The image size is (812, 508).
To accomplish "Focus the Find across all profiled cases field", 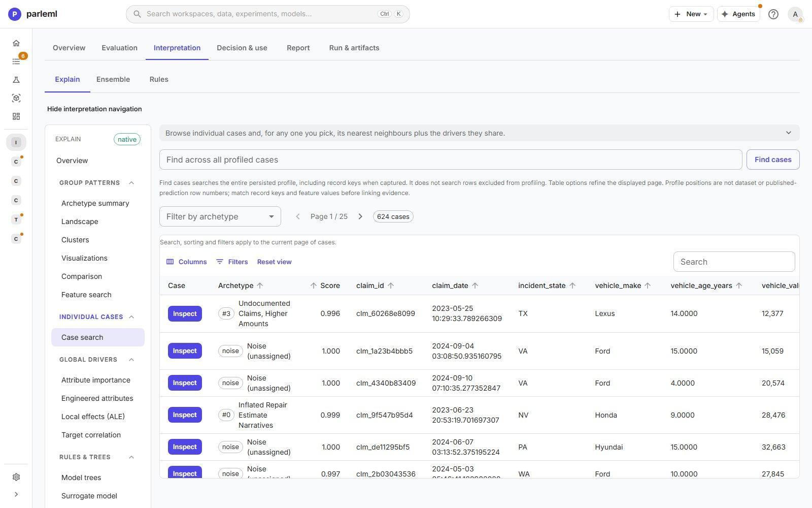I will [x=451, y=160].
